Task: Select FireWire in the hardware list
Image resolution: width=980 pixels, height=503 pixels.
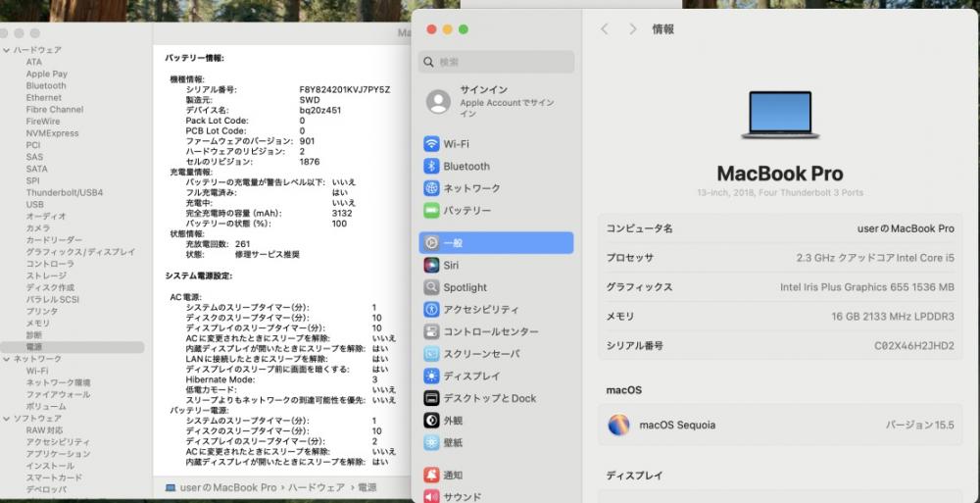Action: [43, 122]
